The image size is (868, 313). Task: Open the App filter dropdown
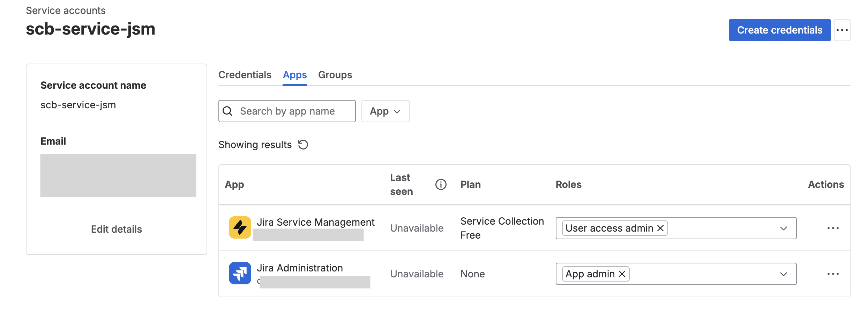[x=385, y=111]
